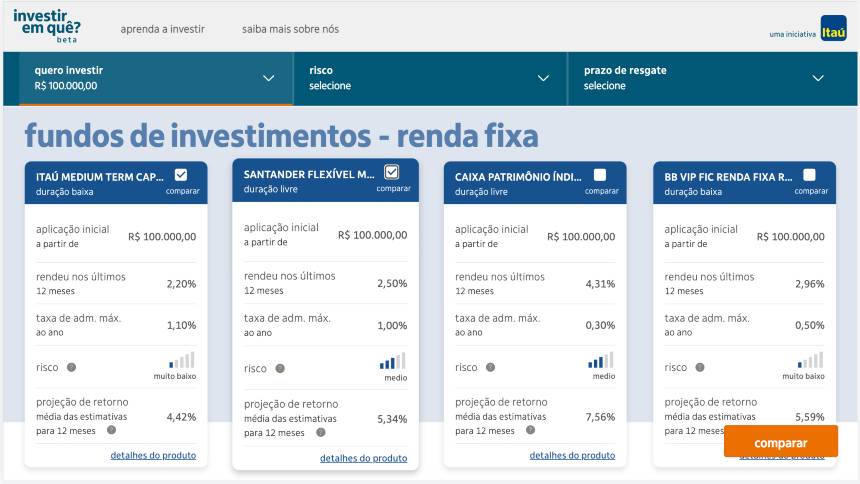Check comparar on BB VIP FIC card

pyautogui.click(x=809, y=175)
